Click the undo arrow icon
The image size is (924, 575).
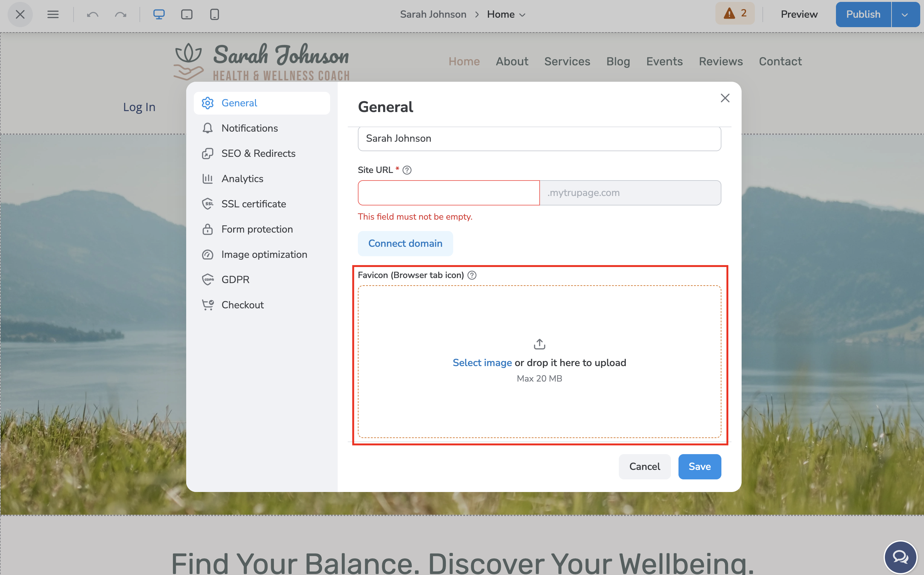[93, 15]
